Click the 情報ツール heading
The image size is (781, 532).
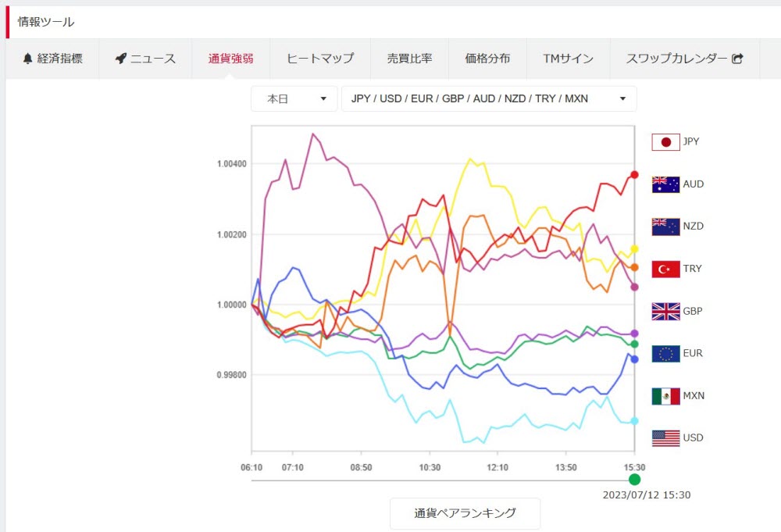tap(46, 22)
